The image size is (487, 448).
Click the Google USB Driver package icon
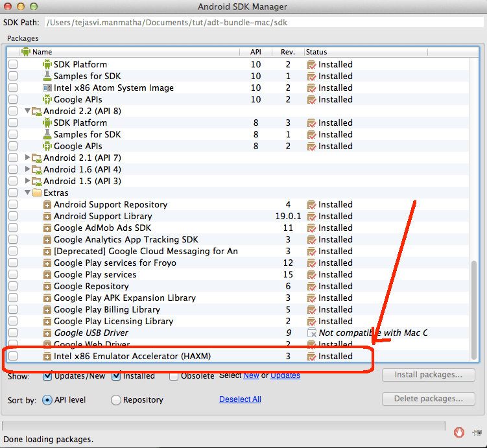[x=47, y=333]
